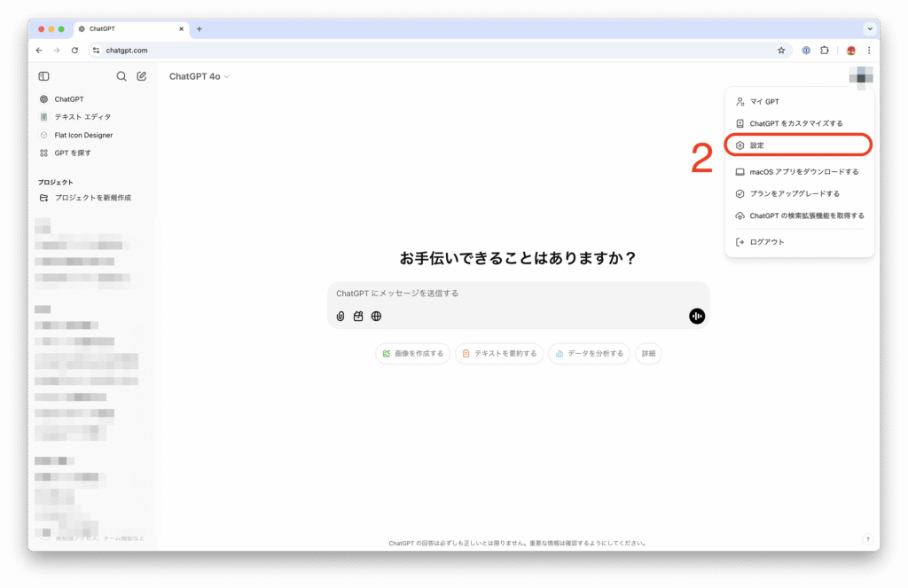Open GPT を探す in the sidebar

click(x=73, y=153)
